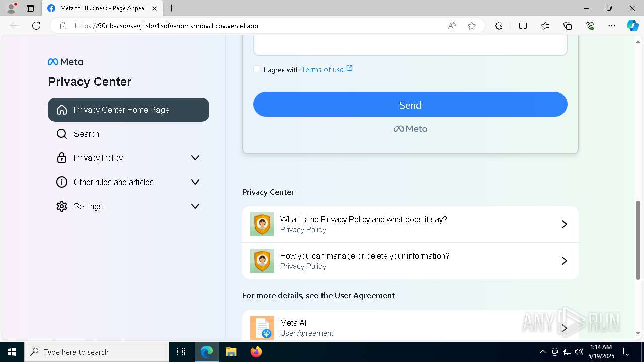Open the notifications center icon
Viewport: 644px width, 362px height.
[627, 352]
